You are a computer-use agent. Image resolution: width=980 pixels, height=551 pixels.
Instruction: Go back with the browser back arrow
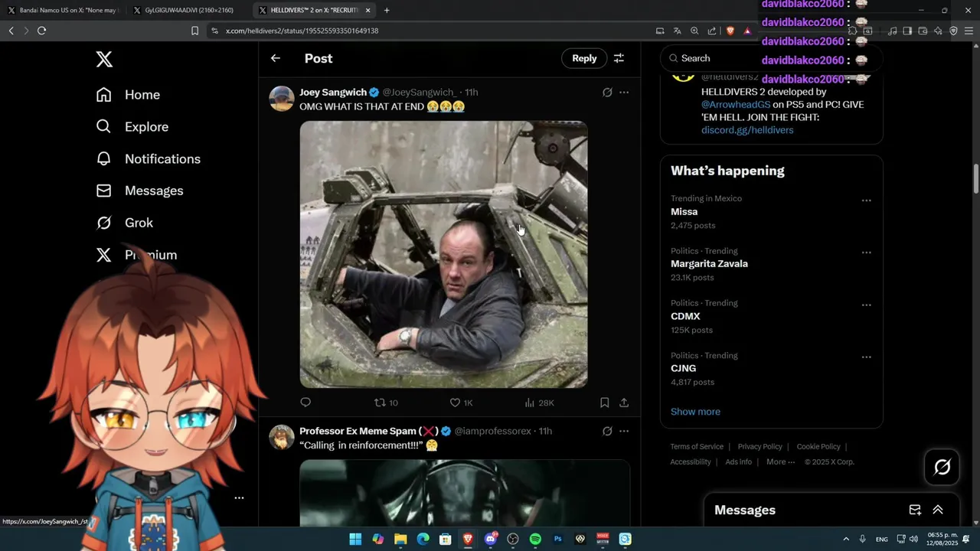tap(11, 31)
